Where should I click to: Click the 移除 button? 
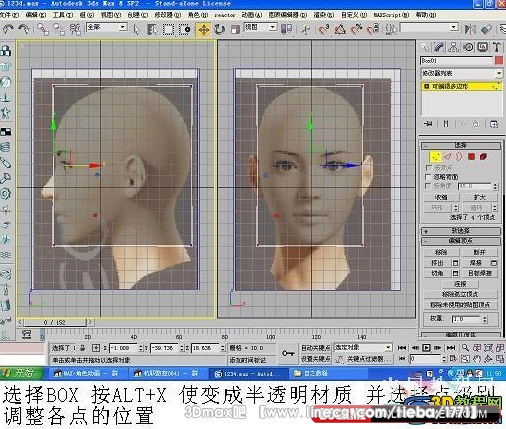click(441, 252)
